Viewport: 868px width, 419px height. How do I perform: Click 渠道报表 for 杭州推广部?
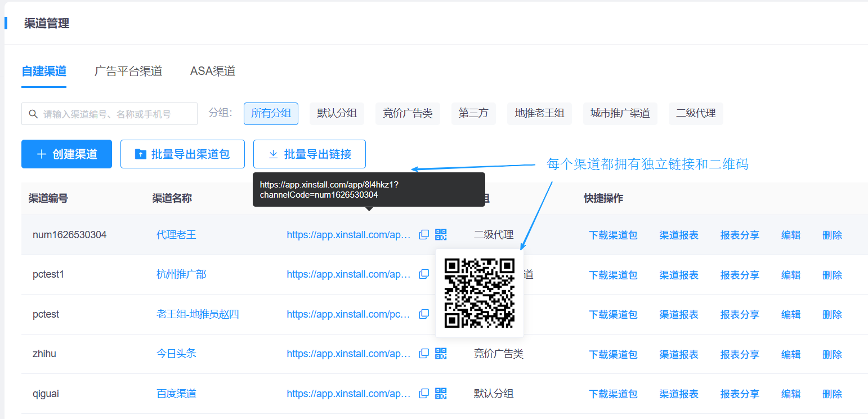[679, 275]
